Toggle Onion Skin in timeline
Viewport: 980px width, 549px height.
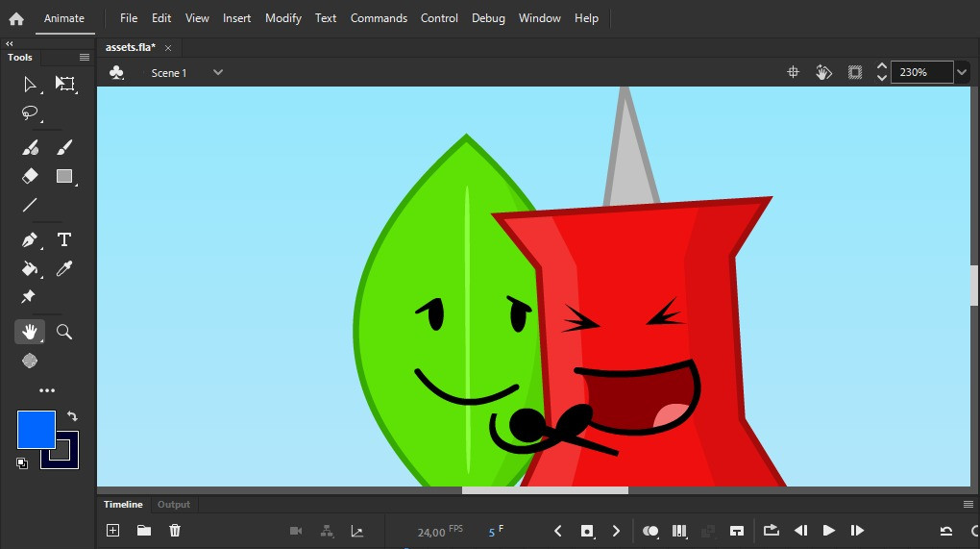[650, 531]
